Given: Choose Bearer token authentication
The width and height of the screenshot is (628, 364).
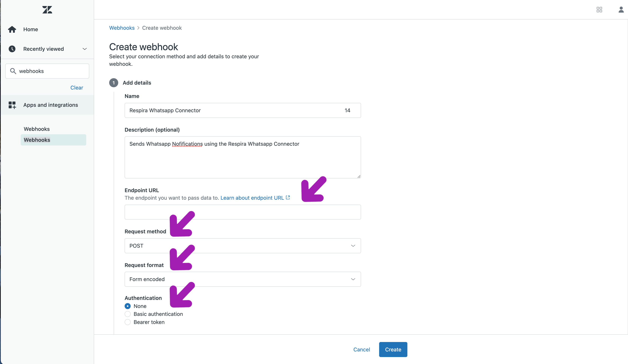Looking at the screenshot, I should pyautogui.click(x=128, y=322).
